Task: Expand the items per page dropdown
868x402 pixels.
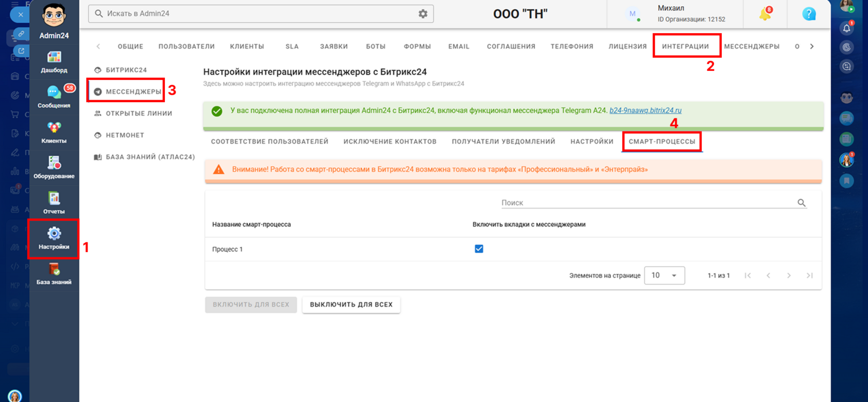Action: [x=664, y=275]
